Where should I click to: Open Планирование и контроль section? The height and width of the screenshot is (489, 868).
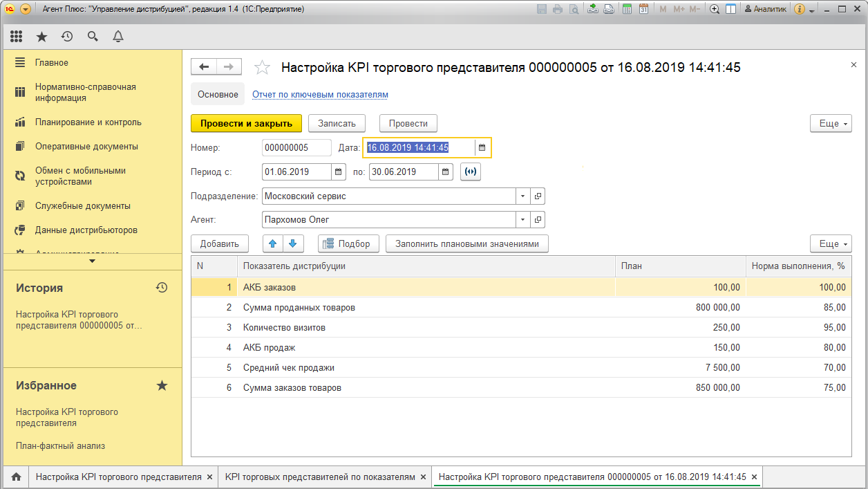[x=88, y=122]
